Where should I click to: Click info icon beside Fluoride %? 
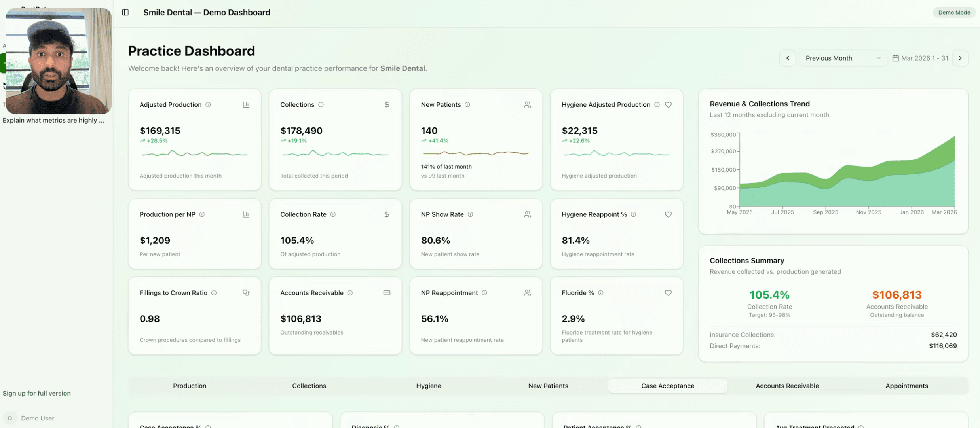(600, 293)
